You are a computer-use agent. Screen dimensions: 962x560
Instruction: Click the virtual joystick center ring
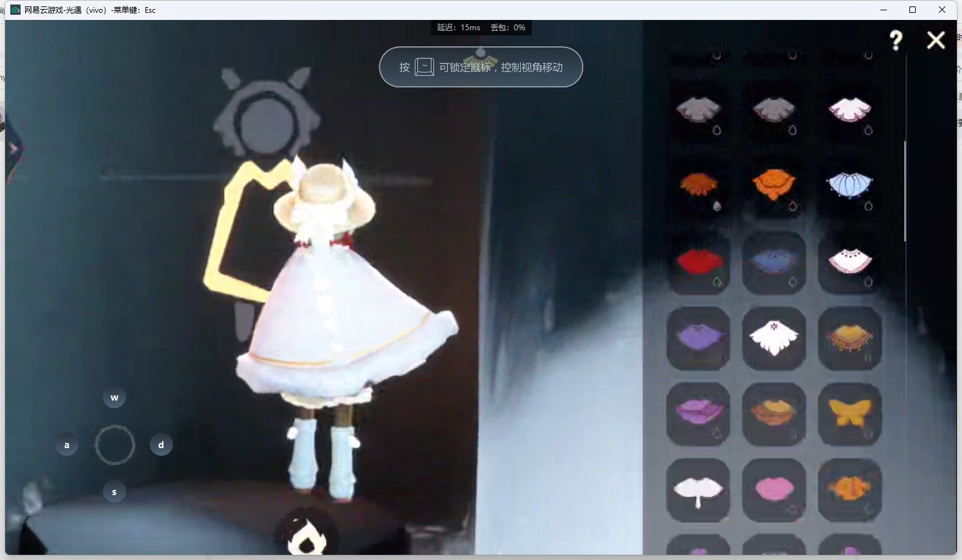point(114,445)
